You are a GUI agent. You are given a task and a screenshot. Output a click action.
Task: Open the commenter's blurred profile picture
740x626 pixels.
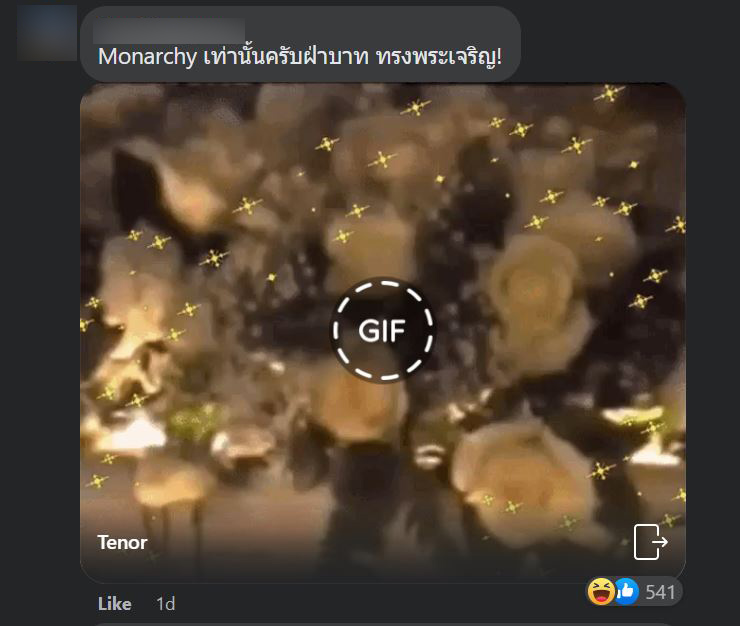point(47,33)
